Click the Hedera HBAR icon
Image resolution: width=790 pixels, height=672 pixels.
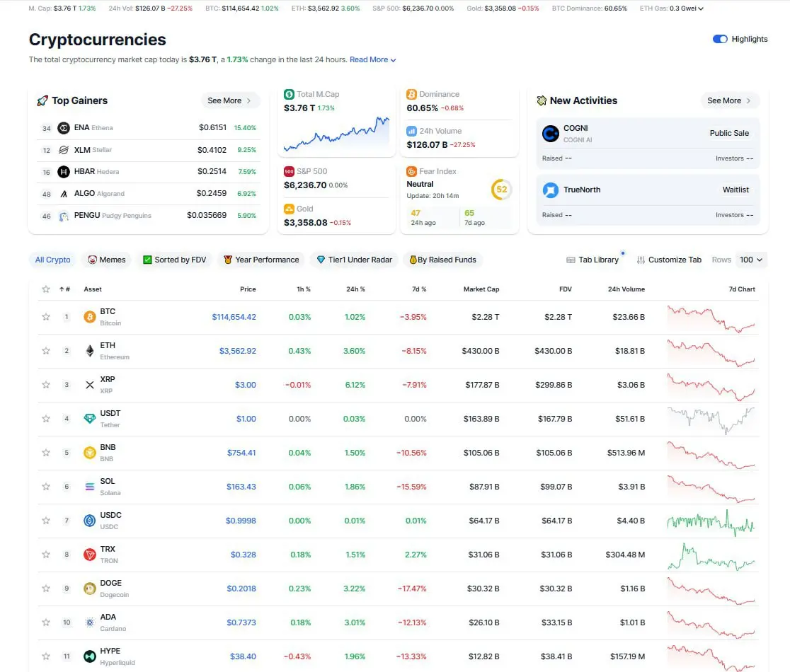[x=64, y=172]
